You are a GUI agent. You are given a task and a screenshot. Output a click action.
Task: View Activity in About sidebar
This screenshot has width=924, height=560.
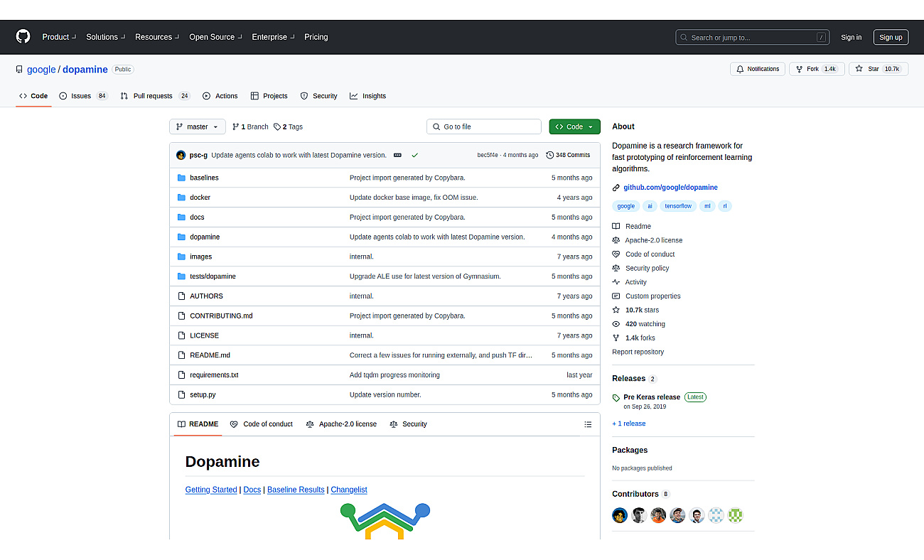630,282
